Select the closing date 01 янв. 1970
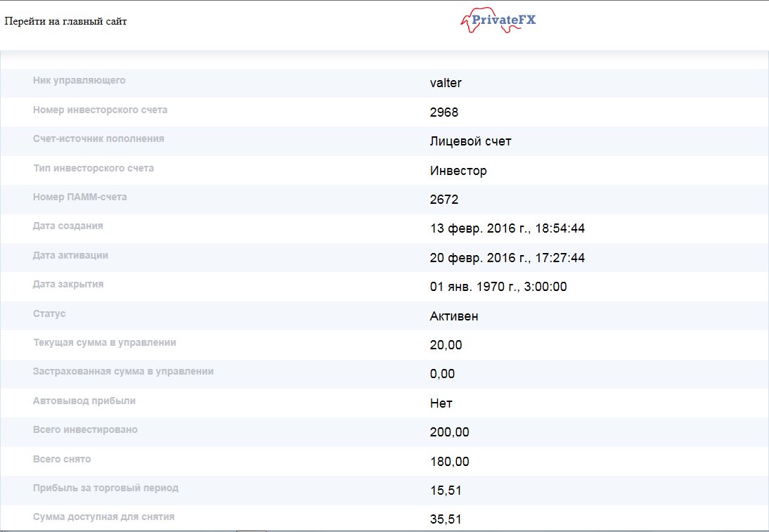This screenshot has width=769, height=532. (x=498, y=287)
